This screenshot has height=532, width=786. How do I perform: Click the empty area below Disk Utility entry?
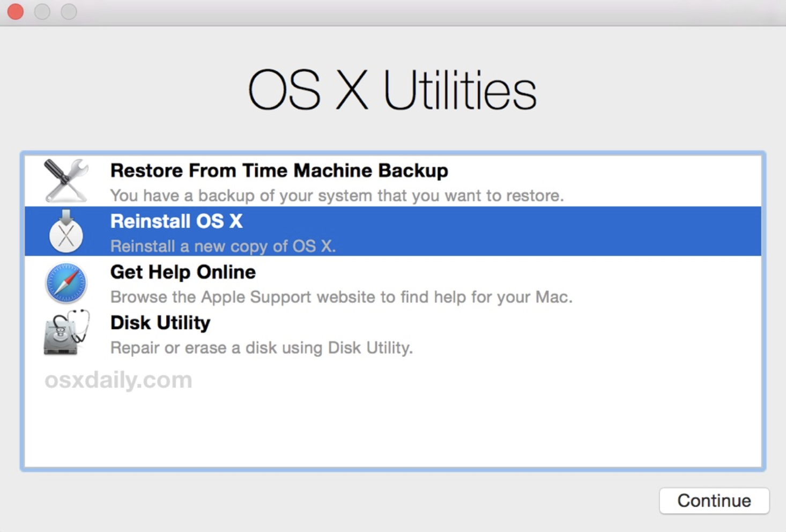tap(393, 429)
